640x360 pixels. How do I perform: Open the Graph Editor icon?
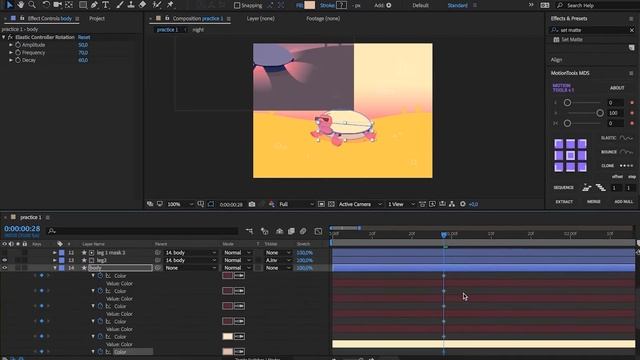click(318, 231)
